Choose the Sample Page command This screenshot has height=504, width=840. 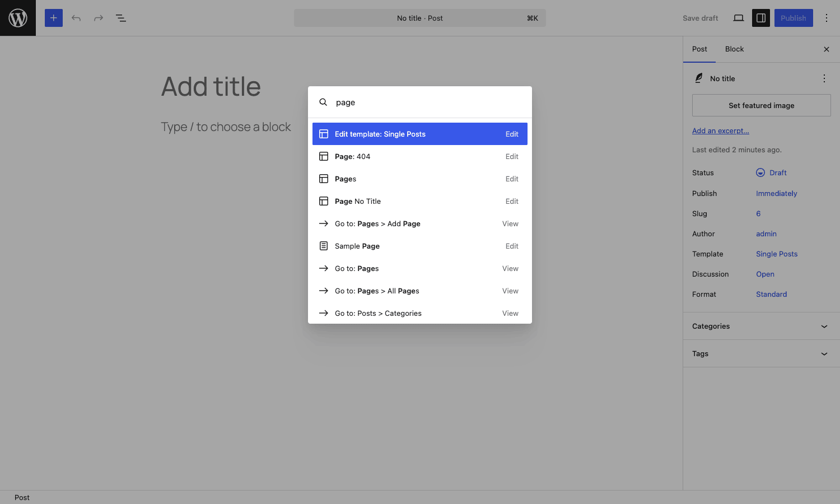tap(420, 246)
